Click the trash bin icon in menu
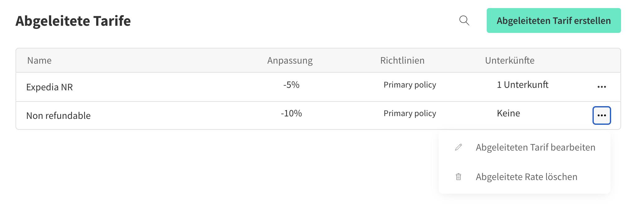644x221 pixels. 458,177
